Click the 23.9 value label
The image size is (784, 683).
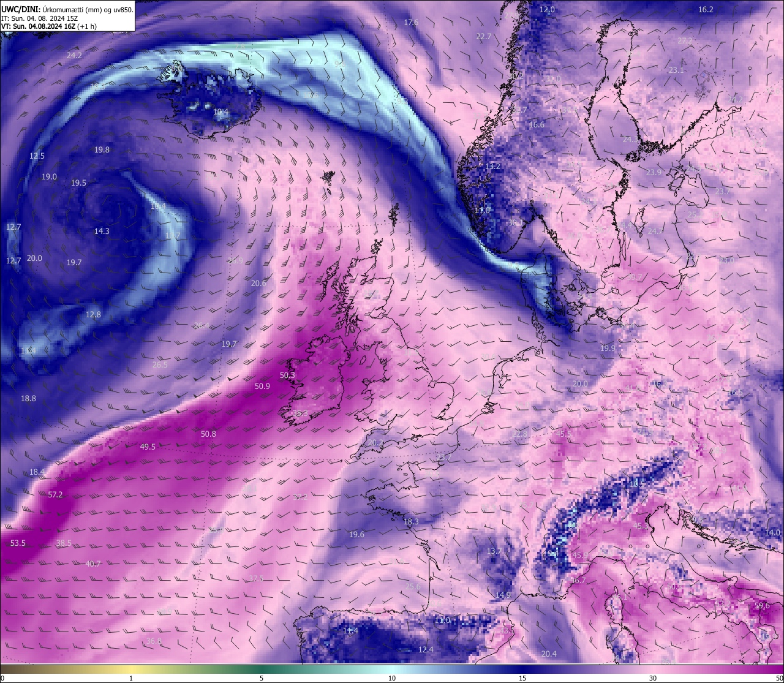pyautogui.click(x=654, y=172)
